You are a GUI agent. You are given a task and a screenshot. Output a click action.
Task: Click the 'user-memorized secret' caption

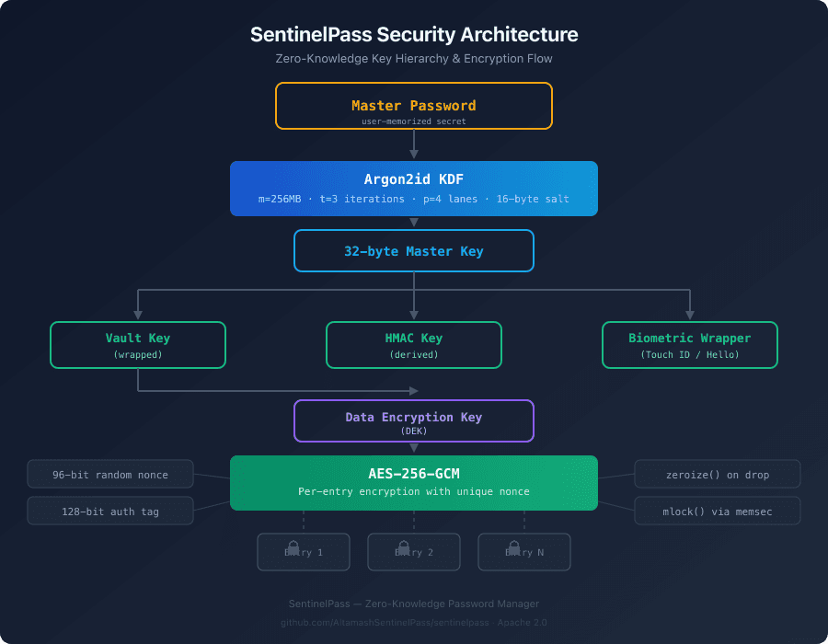pos(414,121)
